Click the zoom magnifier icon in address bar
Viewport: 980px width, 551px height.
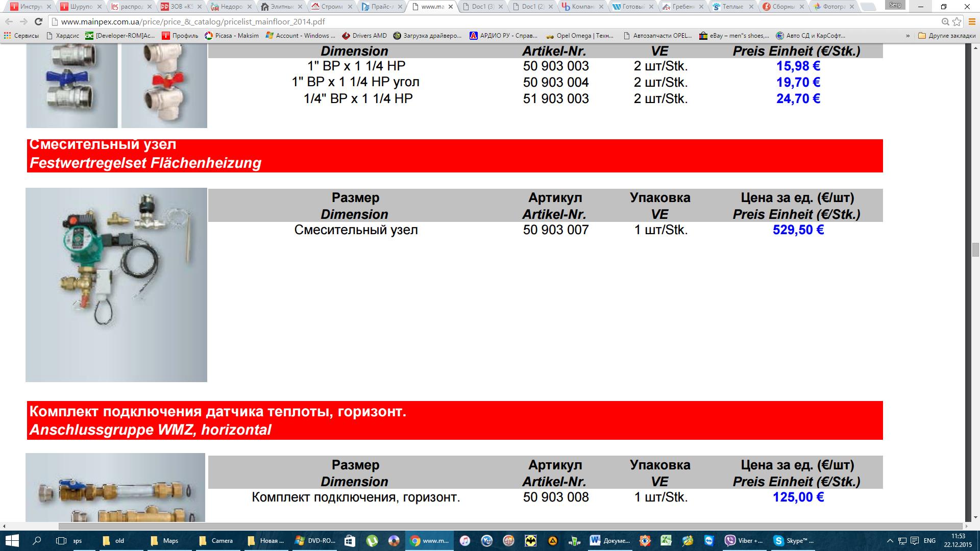pos(945,22)
